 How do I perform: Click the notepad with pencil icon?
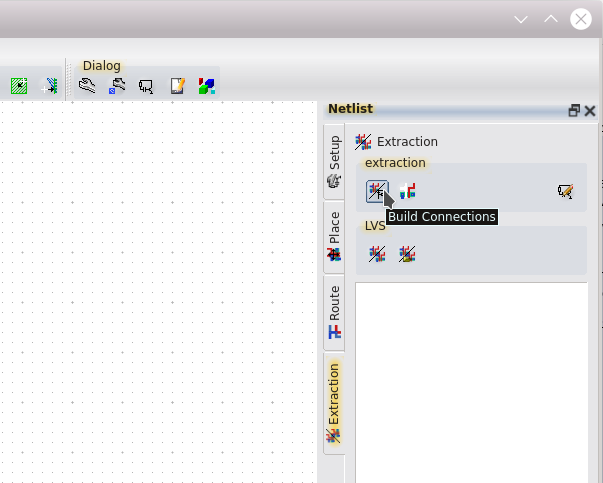click(x=177, y=86)
